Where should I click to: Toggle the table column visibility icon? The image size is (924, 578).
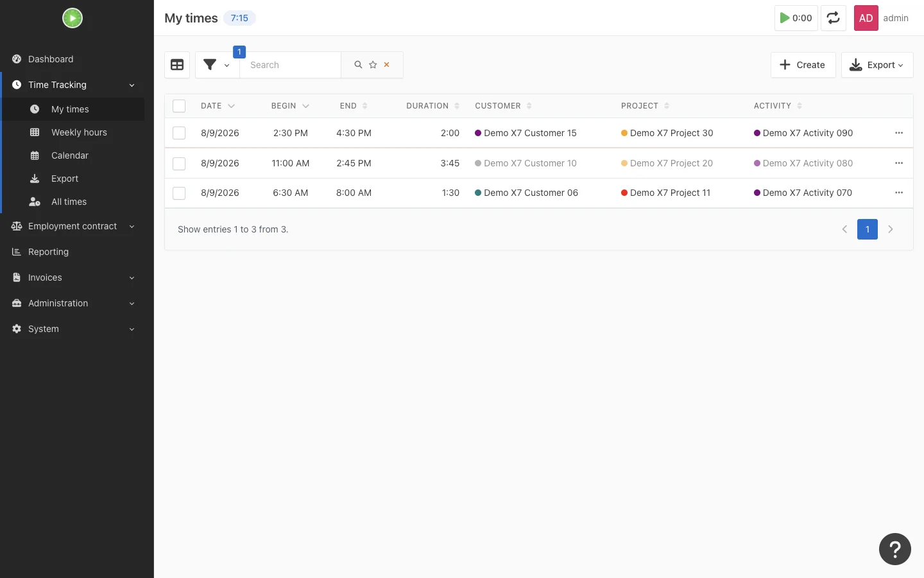(177, 65)
